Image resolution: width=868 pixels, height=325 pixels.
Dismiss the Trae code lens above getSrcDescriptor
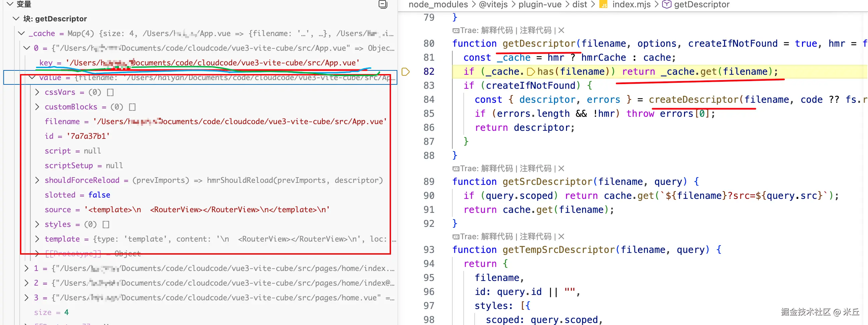tap(561, 169)
